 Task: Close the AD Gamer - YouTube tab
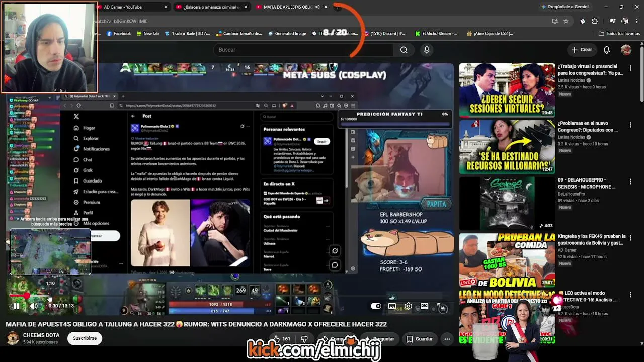point(166,7)
